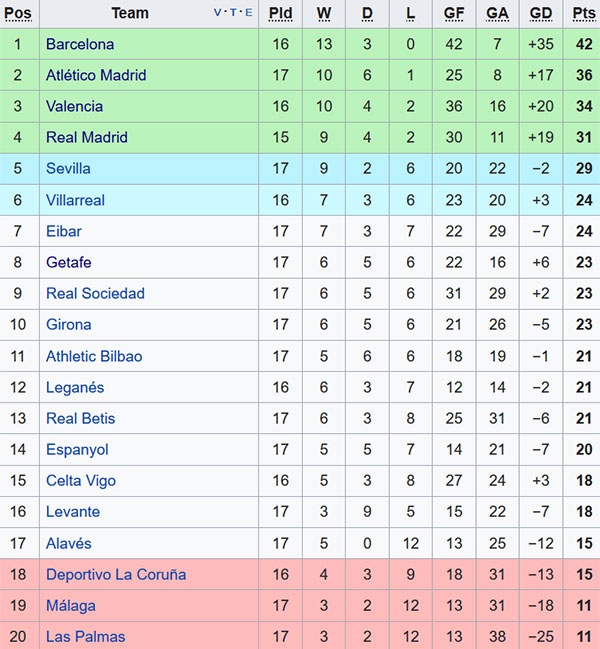The image size is (600, 649).
Task: Open the Eibar team page
Action: (64, 231)
